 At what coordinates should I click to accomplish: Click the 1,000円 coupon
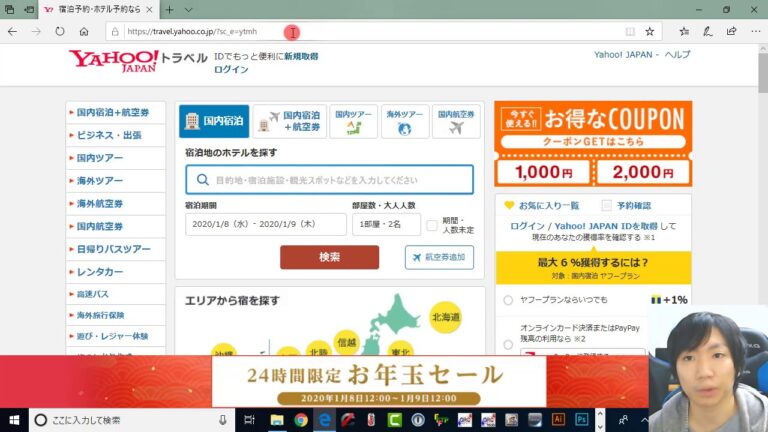point(544,172)
